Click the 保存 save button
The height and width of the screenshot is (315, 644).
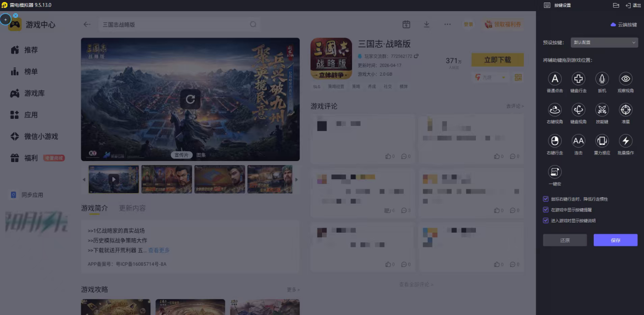pyautogui.click(x=616, y=240)
